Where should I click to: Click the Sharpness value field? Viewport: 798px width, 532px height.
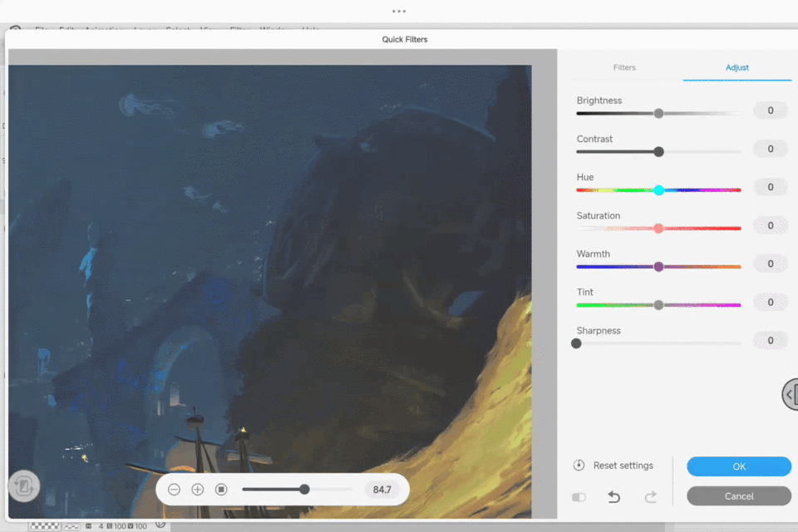[x=771, y=340]
